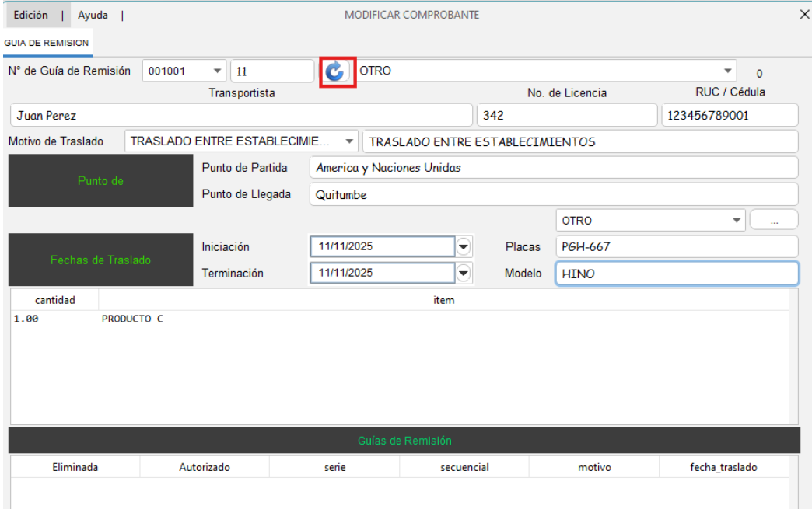The height and width of the screenshot is (509, 812).
Task: Select the Guia de Remision tab
Action: click(x=47, y=43)
